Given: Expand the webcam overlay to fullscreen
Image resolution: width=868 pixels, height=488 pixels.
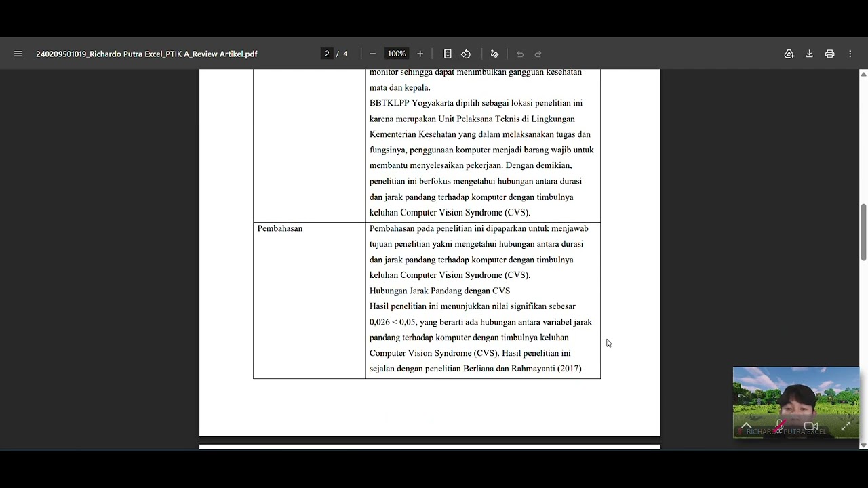Looking at the screenshot, I should pos(846,426).
